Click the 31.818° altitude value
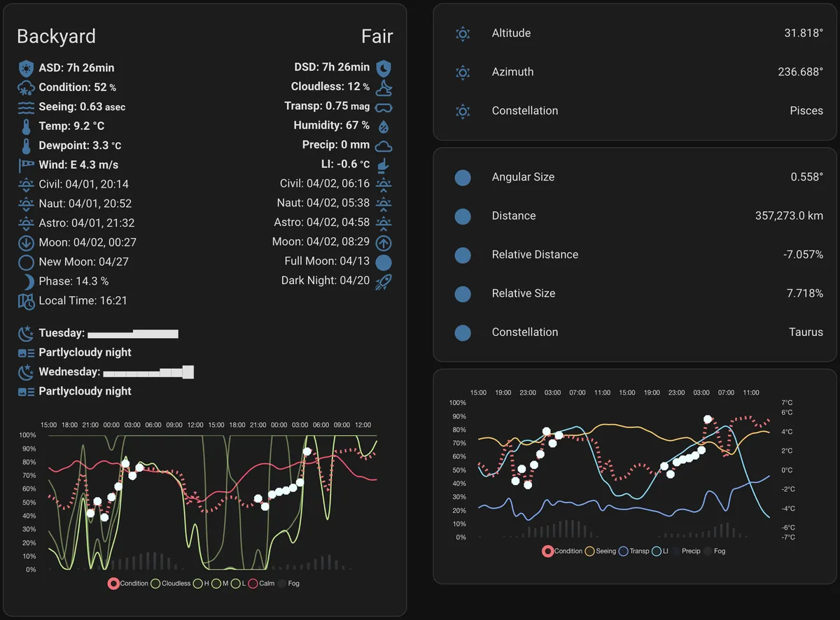 (804, 34)
